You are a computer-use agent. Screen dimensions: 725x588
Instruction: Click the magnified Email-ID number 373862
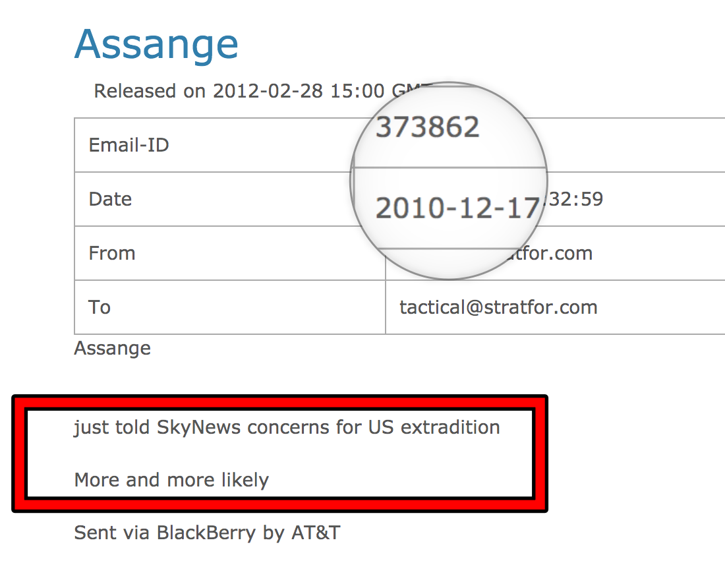[x=427, y=127]
